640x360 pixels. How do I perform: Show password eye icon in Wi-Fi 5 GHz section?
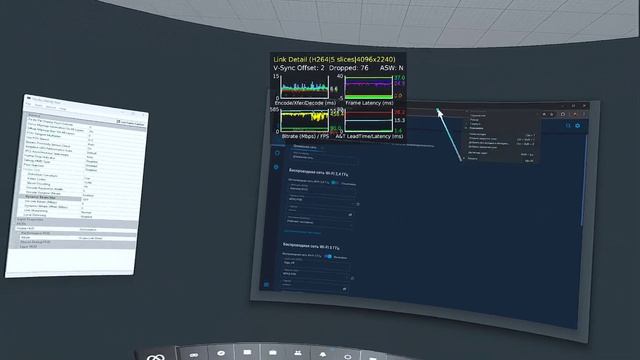click(x=344, y=289)
